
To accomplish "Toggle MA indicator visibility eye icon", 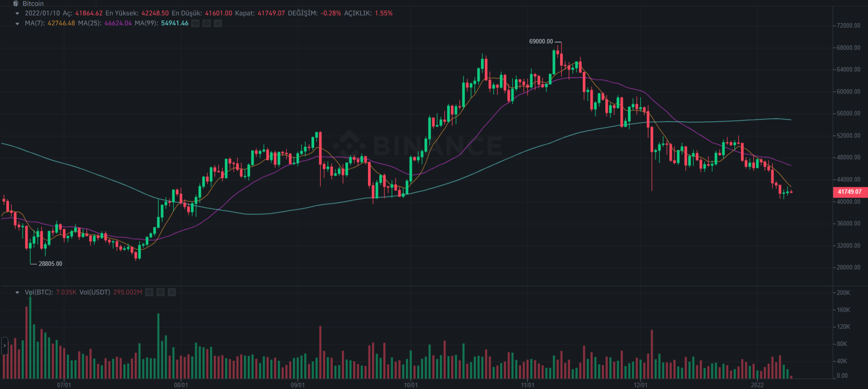I will coord(195,23).
